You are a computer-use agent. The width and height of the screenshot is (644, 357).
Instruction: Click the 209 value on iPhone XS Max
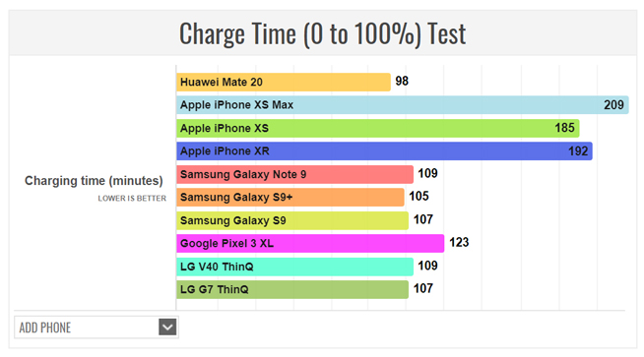point(613,105)
